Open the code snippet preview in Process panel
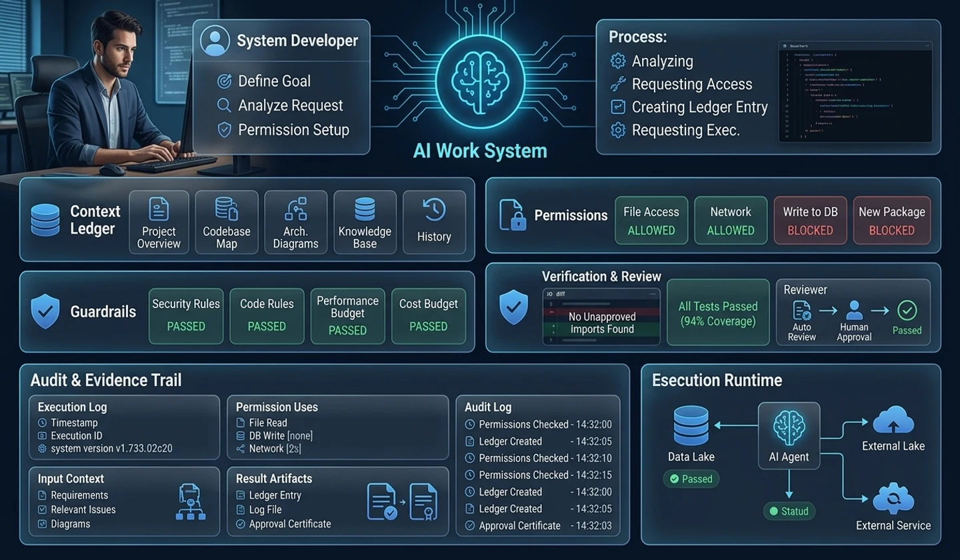960x560 pixels. click(855, 93)
